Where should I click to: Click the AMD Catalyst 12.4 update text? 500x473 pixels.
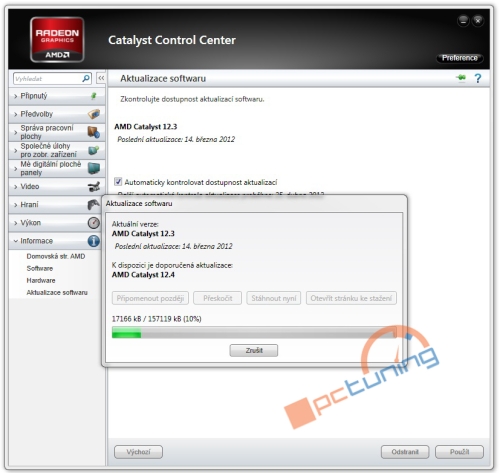[x=143, y=275]
